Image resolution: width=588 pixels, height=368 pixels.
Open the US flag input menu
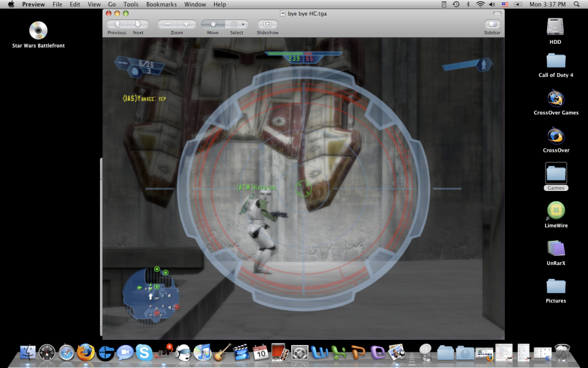[505, 5]
